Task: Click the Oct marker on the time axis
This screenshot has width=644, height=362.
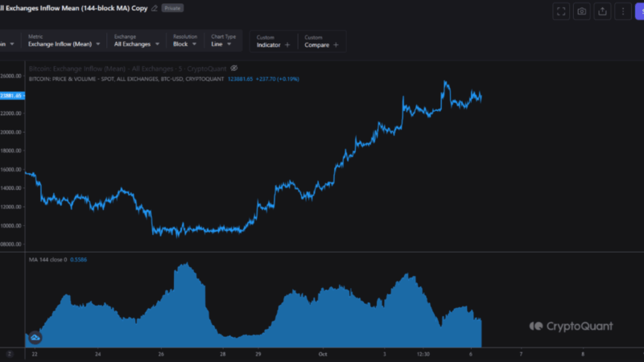Action: [x=323, y=353]
